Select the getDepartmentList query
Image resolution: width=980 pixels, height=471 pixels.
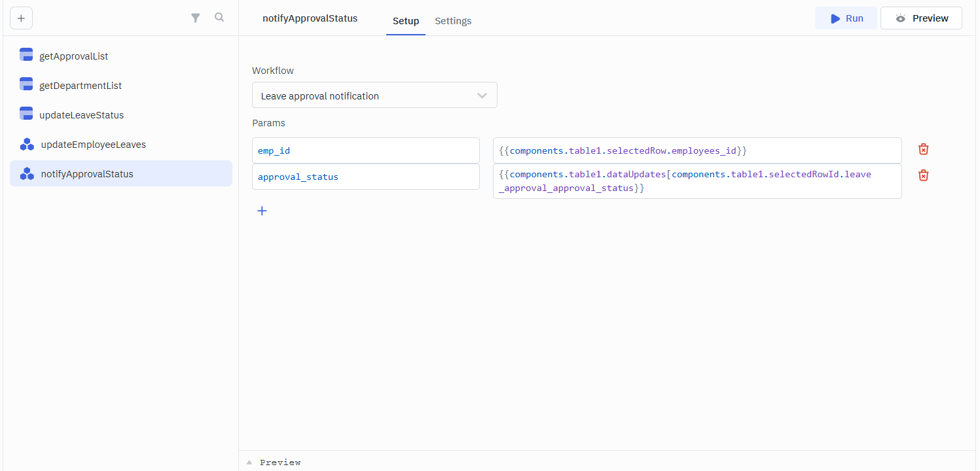pyautogui.click(x=81, y=86)
